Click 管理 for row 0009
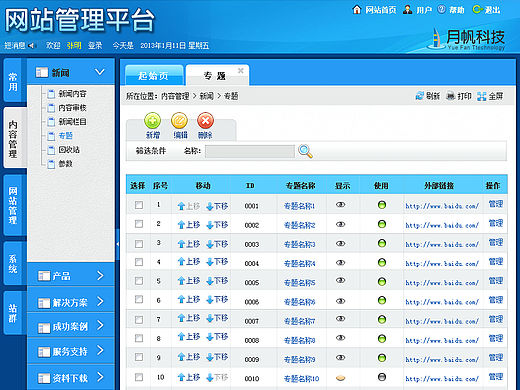Image resolution: width=520 pixels, height=390 pixels. click(496, 357)
